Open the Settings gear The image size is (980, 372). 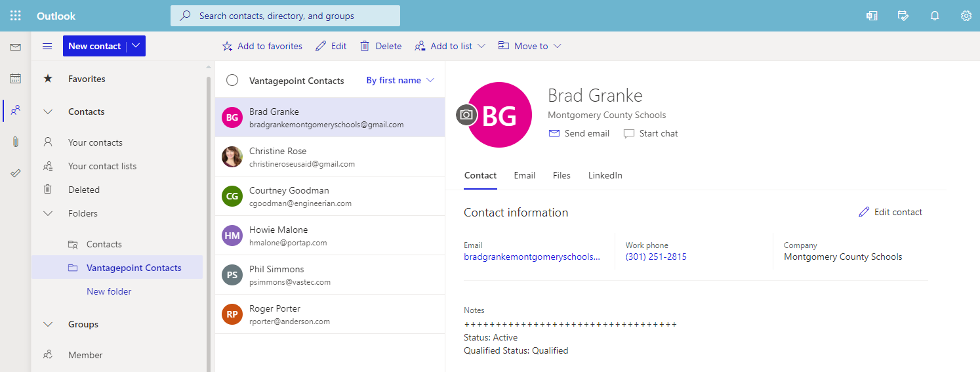966,16
